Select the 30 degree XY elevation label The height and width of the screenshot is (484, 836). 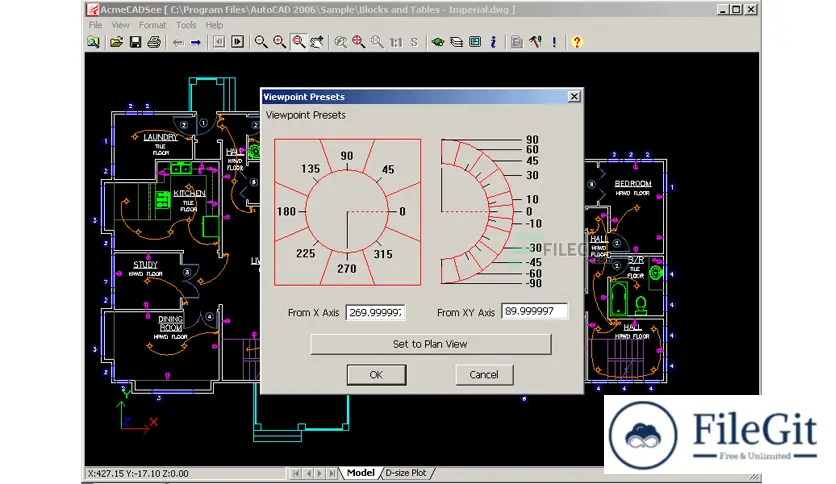click(532, 175)
